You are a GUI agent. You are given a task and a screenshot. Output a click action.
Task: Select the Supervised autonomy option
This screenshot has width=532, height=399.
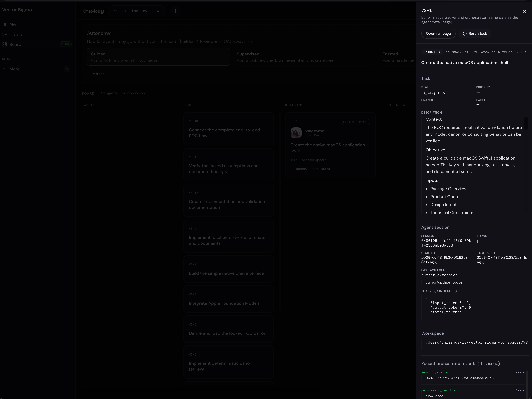305,57
